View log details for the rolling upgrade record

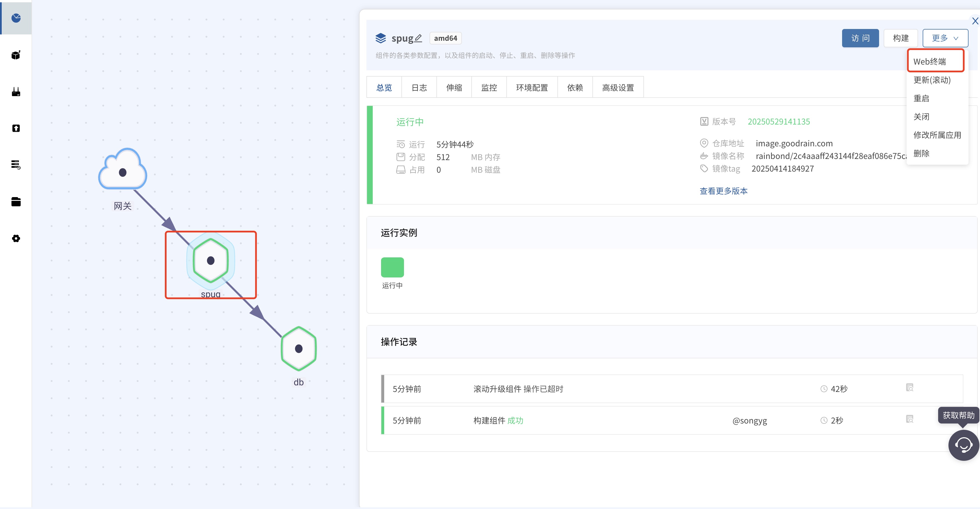click(910, 388)
